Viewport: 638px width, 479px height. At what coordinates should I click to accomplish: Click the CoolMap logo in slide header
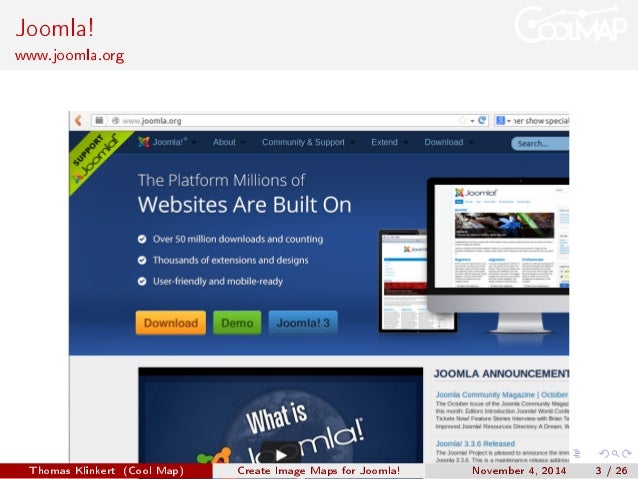(570, 24)
